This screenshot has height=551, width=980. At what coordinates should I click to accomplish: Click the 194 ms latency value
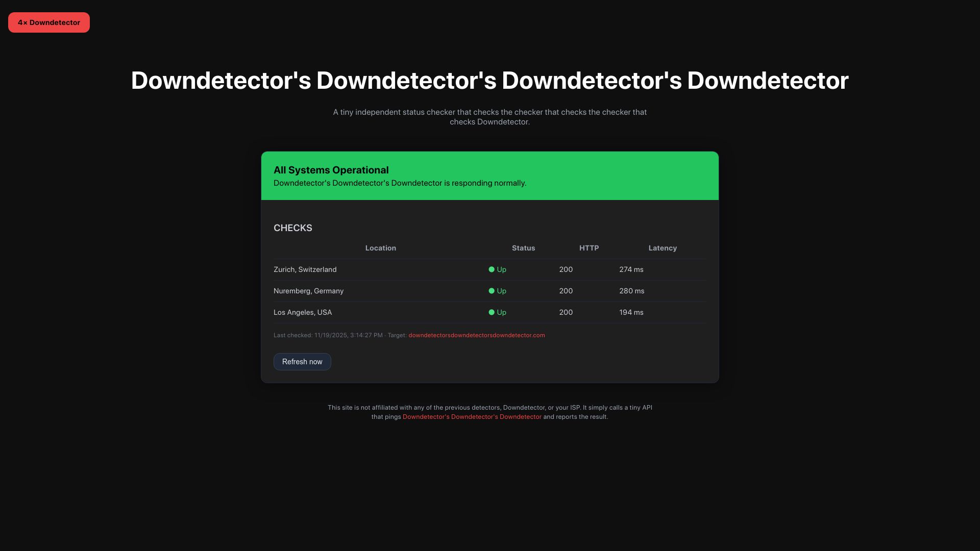click(x=631, y=312)
